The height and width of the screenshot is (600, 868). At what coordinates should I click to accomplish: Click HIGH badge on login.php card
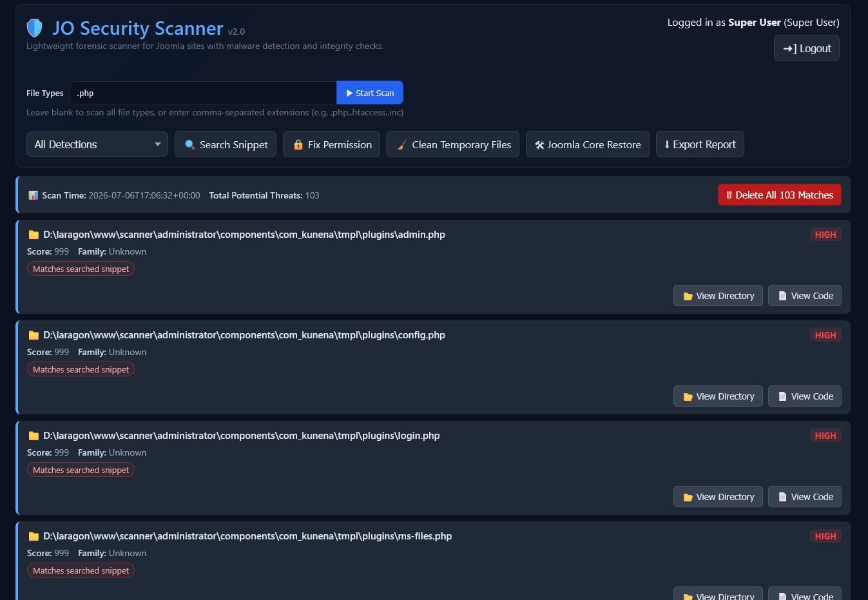coord(825,436)
